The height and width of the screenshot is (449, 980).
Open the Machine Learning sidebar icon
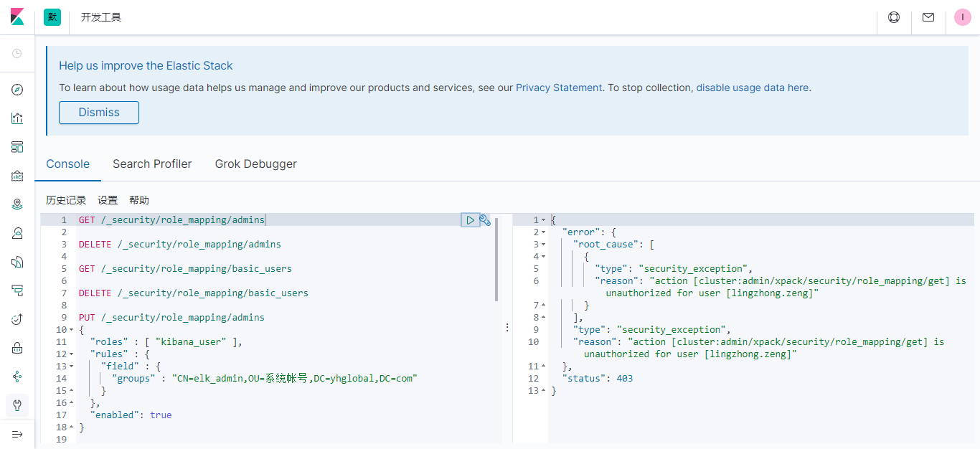(x=17, y=233)
